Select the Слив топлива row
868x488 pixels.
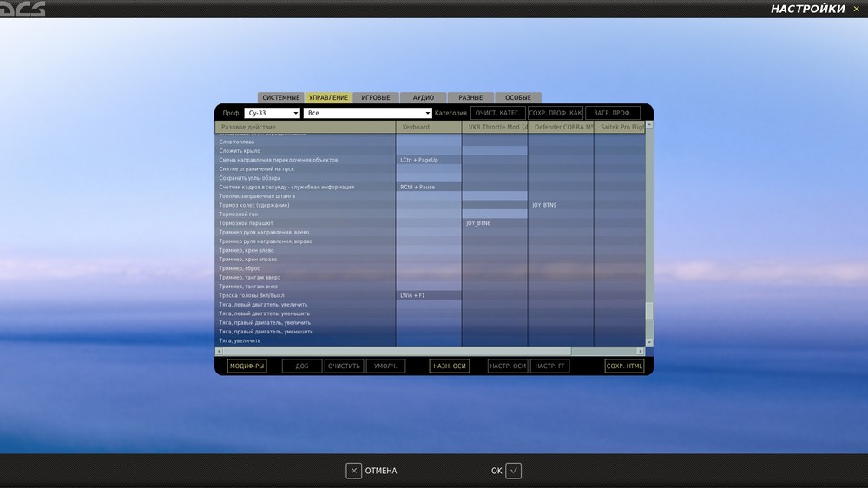306,142
